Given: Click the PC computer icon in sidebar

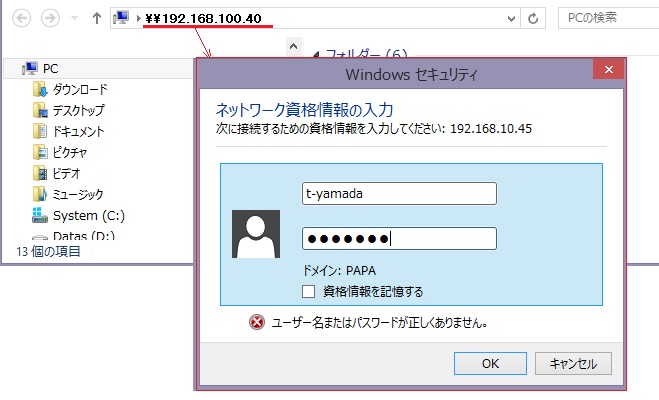Looking at the screenshot, I should 29,68.
